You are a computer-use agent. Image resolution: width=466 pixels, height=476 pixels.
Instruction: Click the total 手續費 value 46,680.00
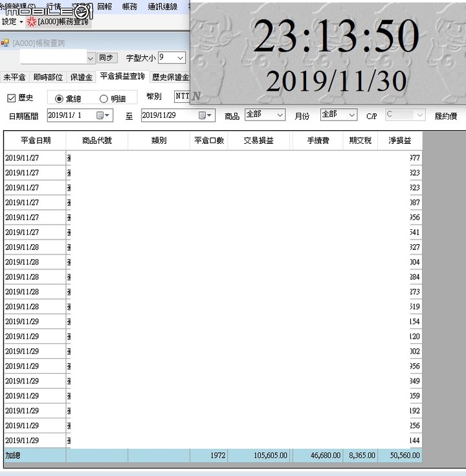click(x=326, y=455)
